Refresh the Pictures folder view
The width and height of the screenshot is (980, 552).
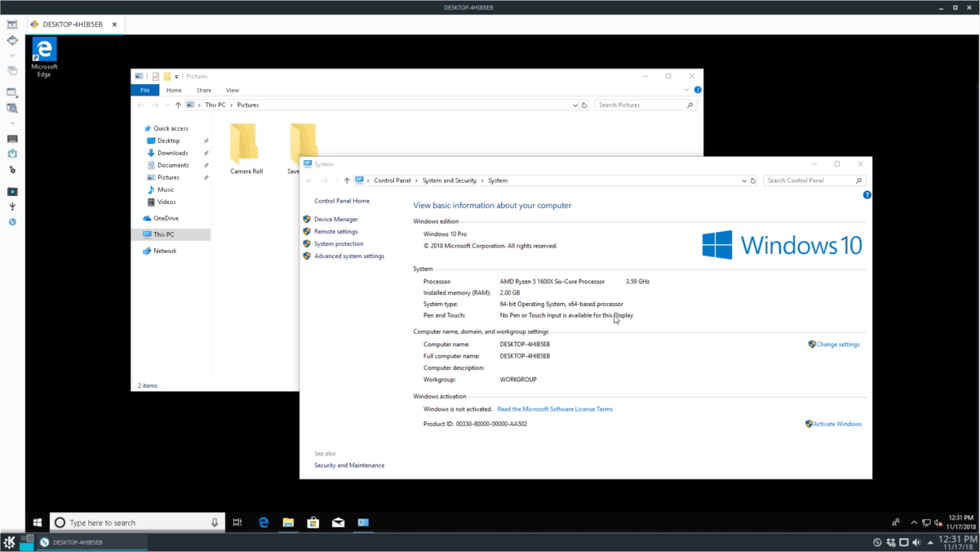(584, 105)
